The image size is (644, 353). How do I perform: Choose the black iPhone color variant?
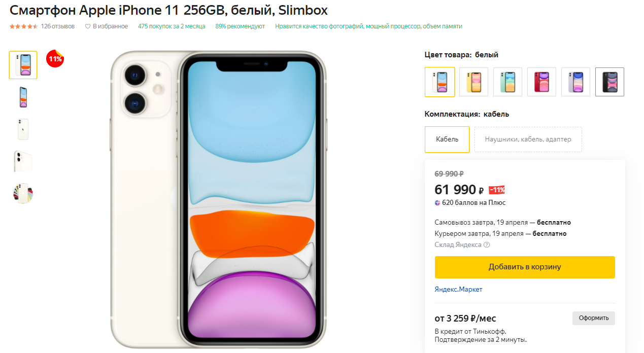(x=609, y=82)
